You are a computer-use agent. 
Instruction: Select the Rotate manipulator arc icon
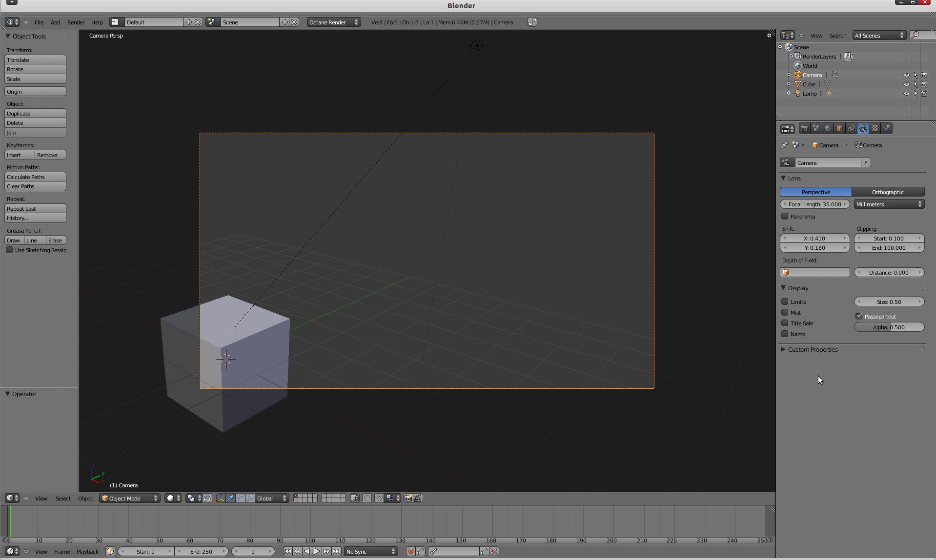click(240, 499)
